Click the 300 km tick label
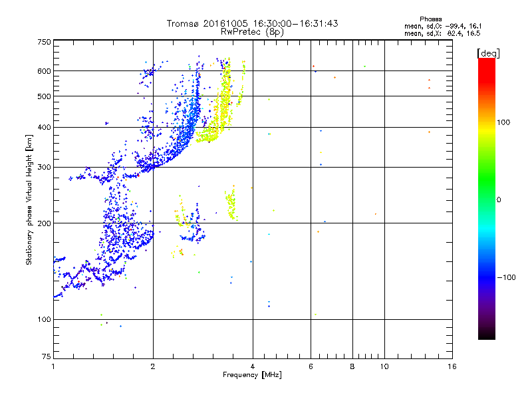Viewport: 532px width, 399px height. coord(44,167)
